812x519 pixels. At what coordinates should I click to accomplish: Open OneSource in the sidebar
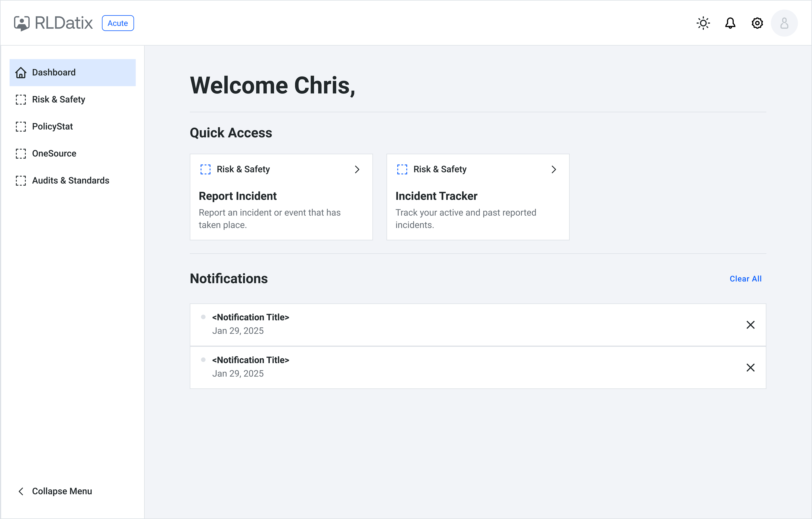pyautogui.click(x=73, y=153)
